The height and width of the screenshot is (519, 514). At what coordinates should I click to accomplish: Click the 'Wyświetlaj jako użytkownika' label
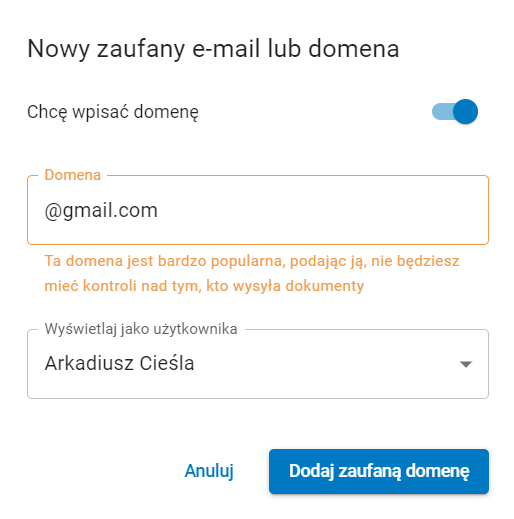tap(141, 329)
